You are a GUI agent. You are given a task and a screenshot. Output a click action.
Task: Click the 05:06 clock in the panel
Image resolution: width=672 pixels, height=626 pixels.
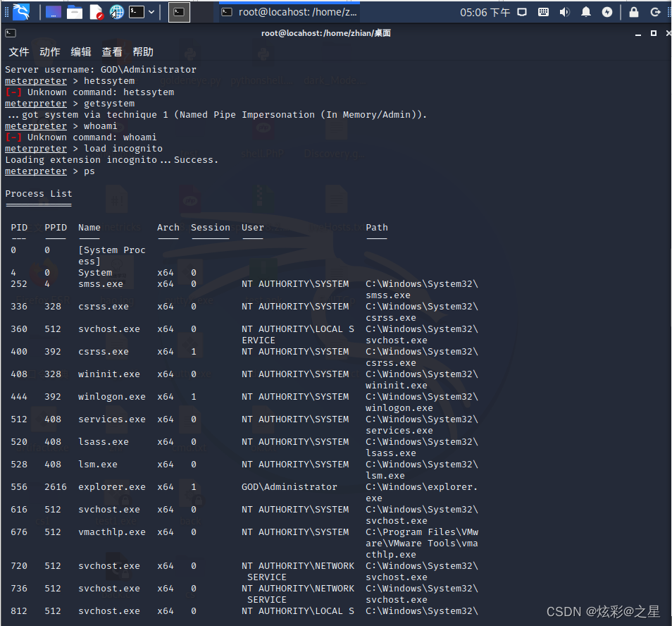[x=485, y=13]
